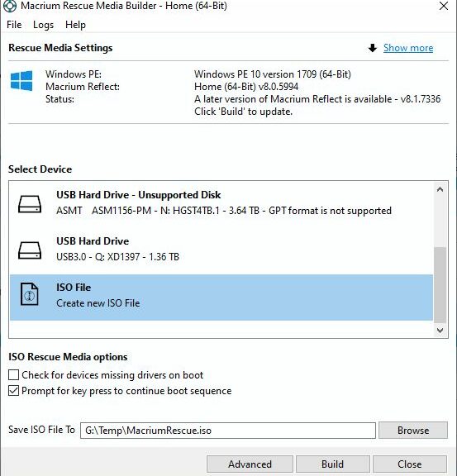The height and width of the screenshot is (476, 457).
Task: Click the Windows PE 10 version 1709 text
Action: [x=273, y=74]
